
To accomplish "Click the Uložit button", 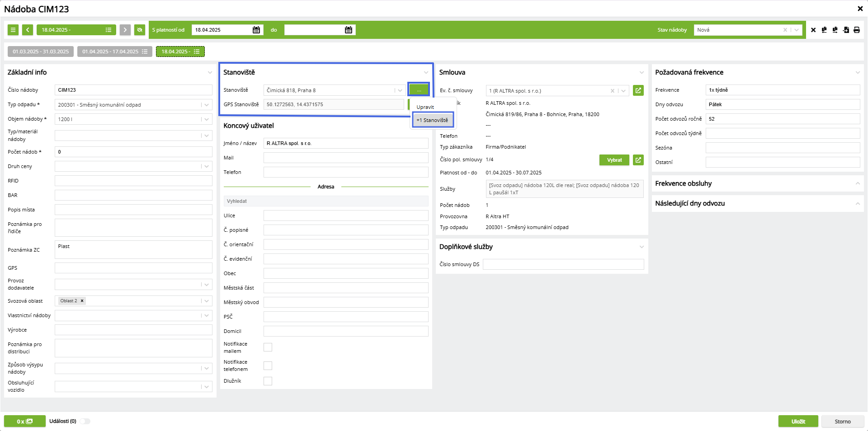I will (798, 422).
